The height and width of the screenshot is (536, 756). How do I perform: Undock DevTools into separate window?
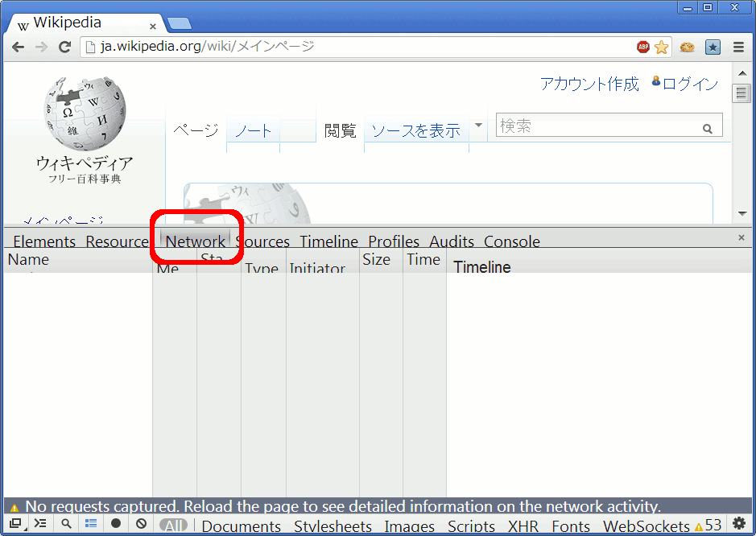(16, 523)
